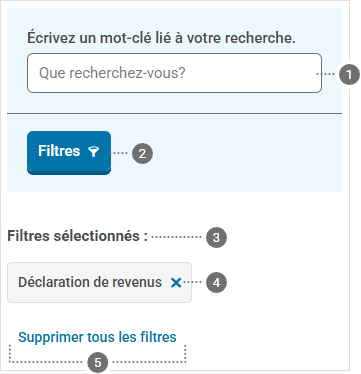
Task: Click the dotted leader line after Filtres sélectionnés
Action: [176, 237]
